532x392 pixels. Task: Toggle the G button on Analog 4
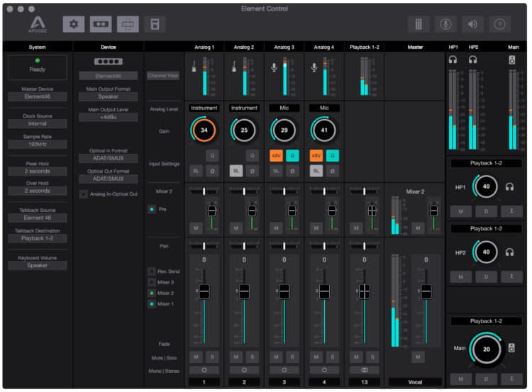(333, 156)
